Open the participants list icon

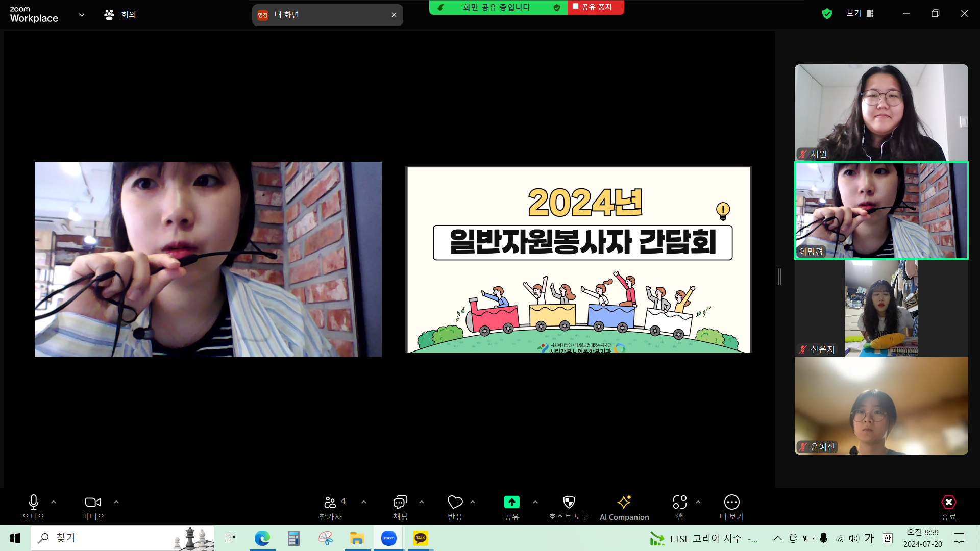pyautogui.click(x=330, y=502)
